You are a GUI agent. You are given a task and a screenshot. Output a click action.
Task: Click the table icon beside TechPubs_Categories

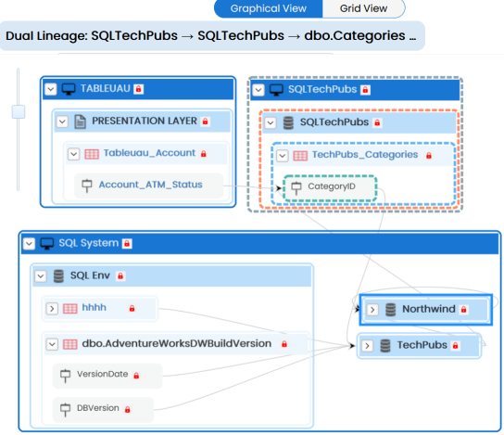click(300, 156)
